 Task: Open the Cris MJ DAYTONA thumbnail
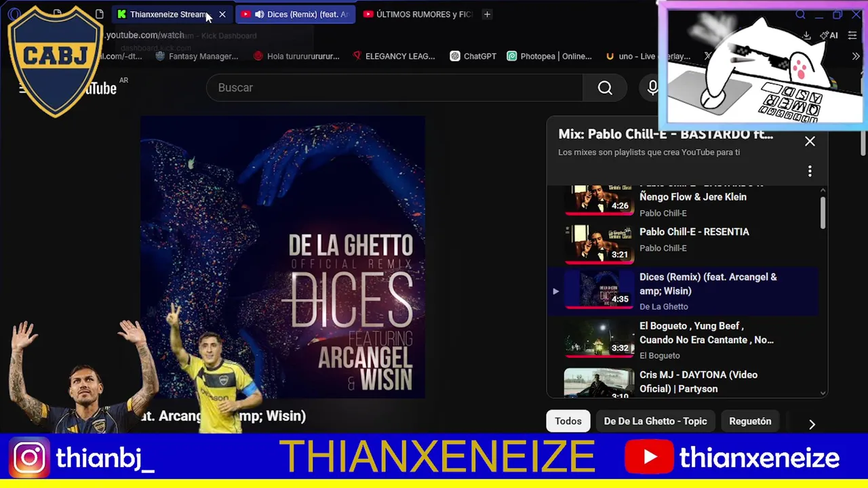pos(599,383)
